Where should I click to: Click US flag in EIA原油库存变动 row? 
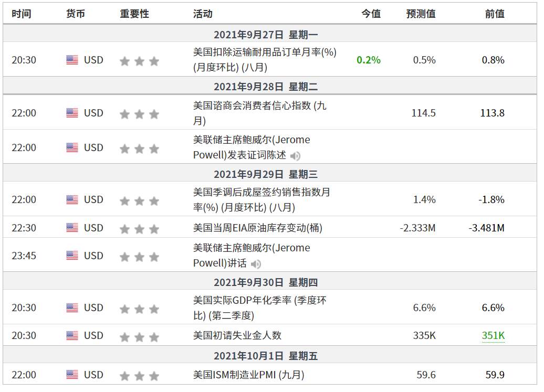72,228
